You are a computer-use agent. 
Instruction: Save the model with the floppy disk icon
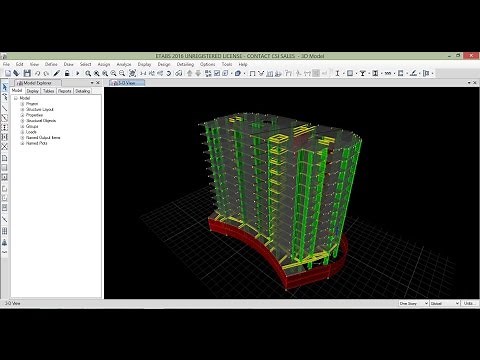27,73
